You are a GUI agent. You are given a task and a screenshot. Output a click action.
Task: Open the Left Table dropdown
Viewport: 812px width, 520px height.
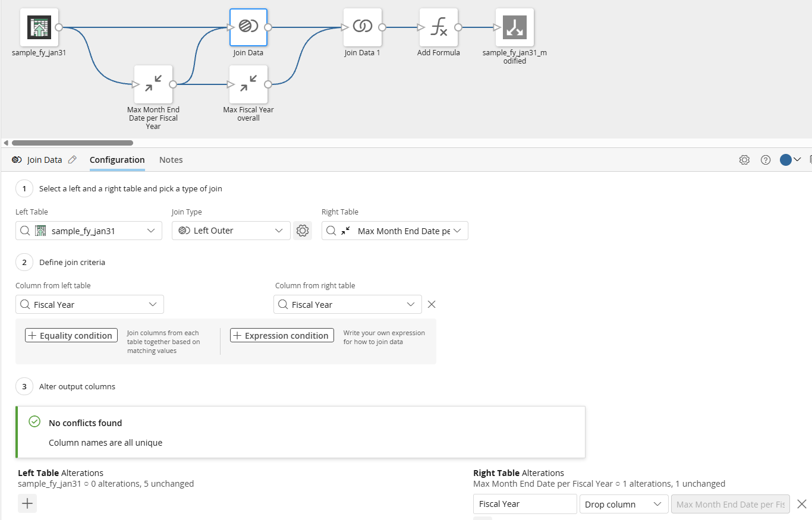[x=89, y=231]
